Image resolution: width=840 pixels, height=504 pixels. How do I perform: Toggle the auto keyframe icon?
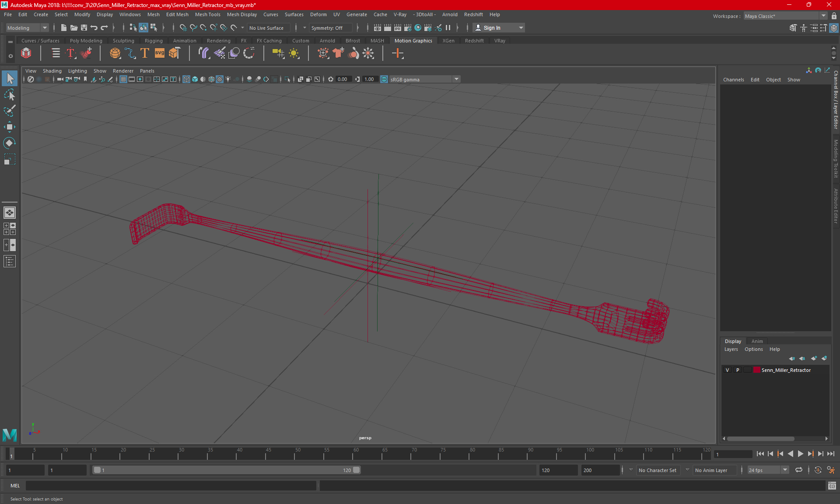(818, 470)
